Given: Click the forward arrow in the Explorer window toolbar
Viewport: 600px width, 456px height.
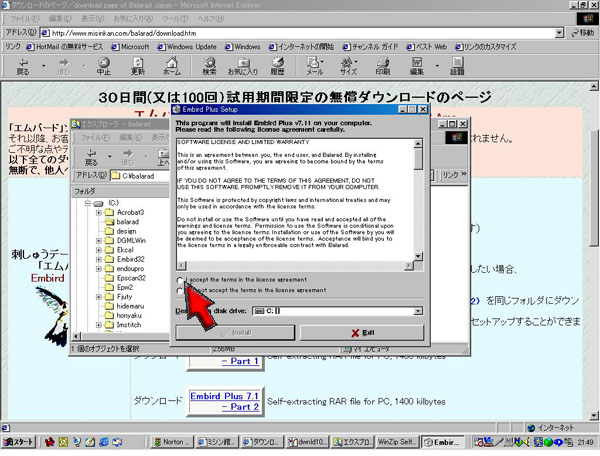Looking at the screenshot, I should point(127,157).
